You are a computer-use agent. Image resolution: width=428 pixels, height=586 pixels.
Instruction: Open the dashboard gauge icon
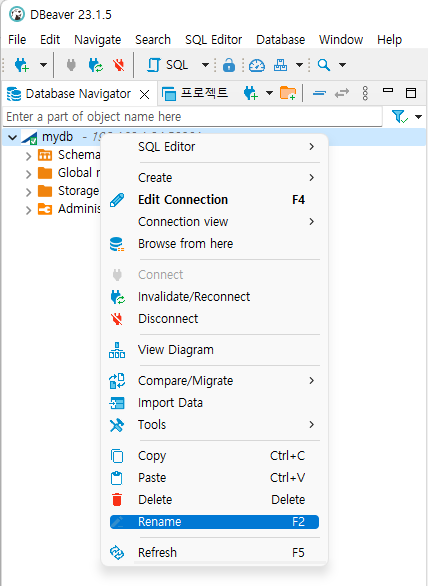coord(257,65)
